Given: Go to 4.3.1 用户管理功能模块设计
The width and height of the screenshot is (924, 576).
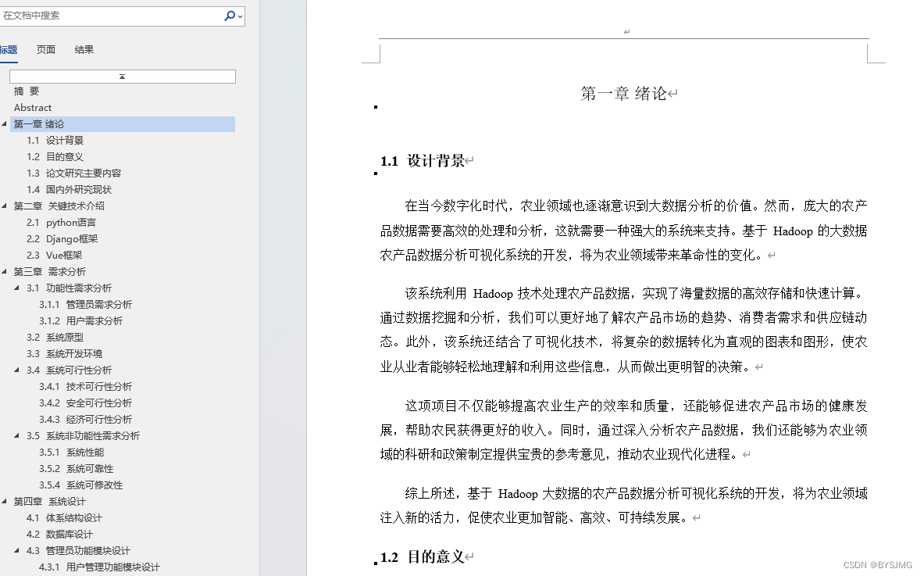Looking at the screenshot, I should (x=100, y=567).
